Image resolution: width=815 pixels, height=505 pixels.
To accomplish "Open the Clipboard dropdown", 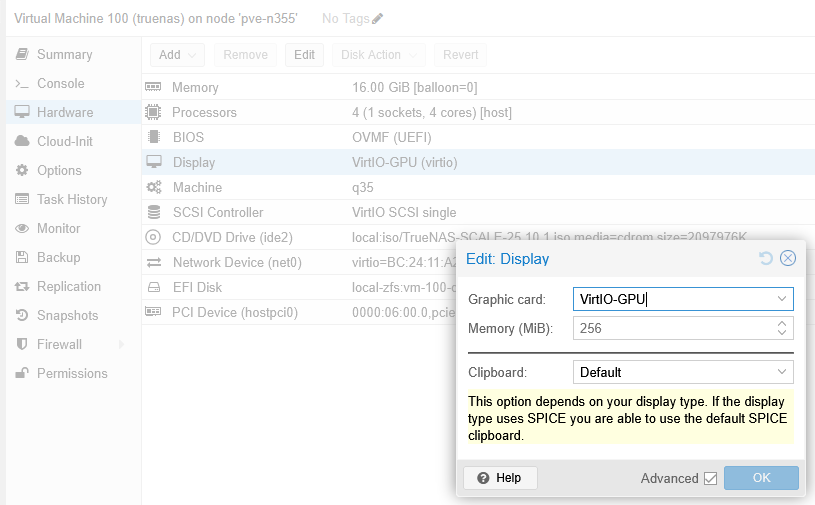I will (x=781, y=372).
